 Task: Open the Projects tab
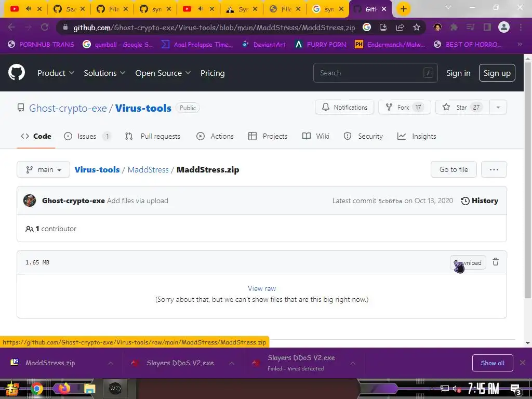[x=268, y=136]
